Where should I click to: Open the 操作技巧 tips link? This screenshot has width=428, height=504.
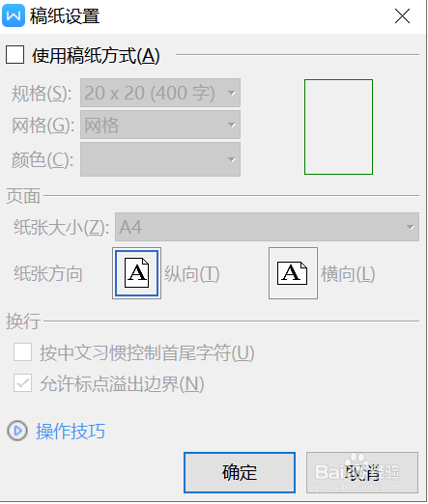(71, 431)
